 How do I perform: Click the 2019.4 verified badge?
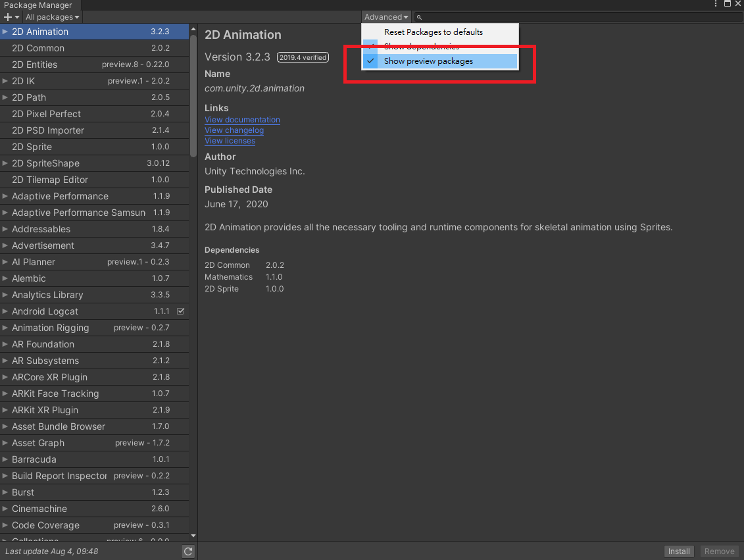tap(303, 57)
